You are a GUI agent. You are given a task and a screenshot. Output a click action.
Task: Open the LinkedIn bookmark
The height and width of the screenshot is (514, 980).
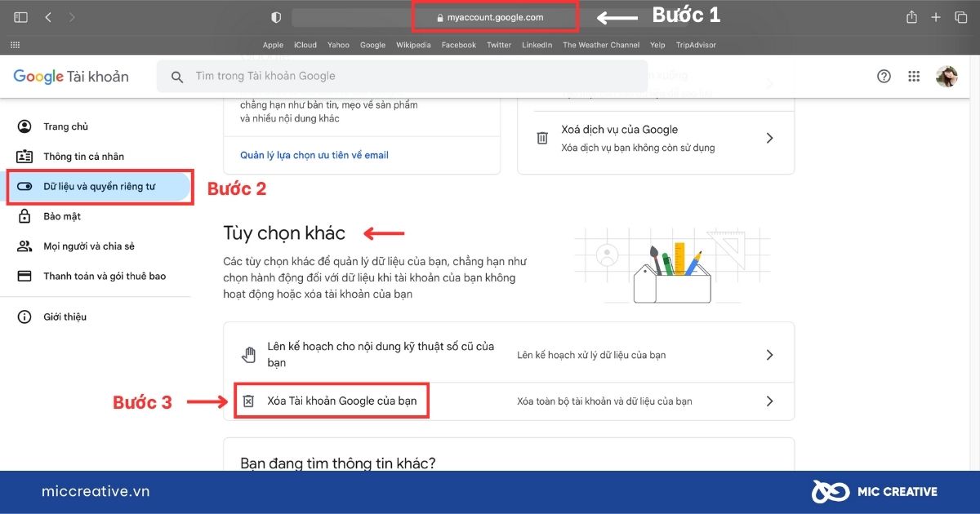tap(537, 45)
